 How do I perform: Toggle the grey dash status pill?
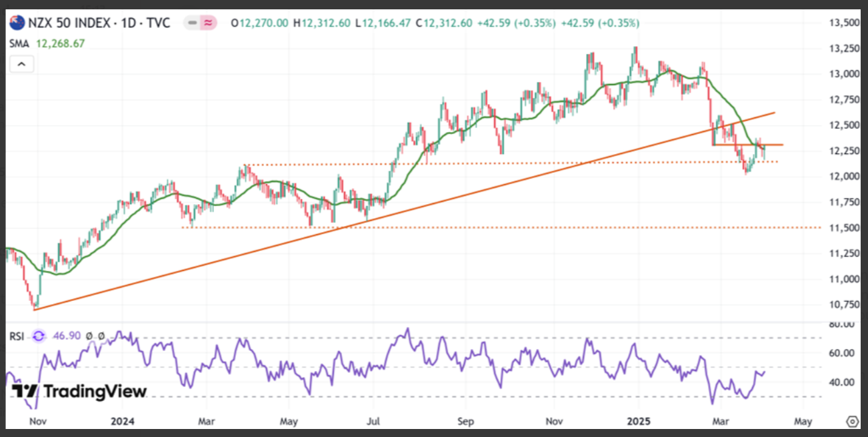pyautogui.click(x=193, y=23)
